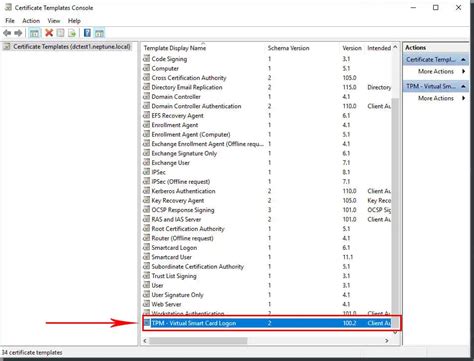474x361 pixels.
Task: Click the Forward arrow toolbar icon
Action: click(18, 33)
